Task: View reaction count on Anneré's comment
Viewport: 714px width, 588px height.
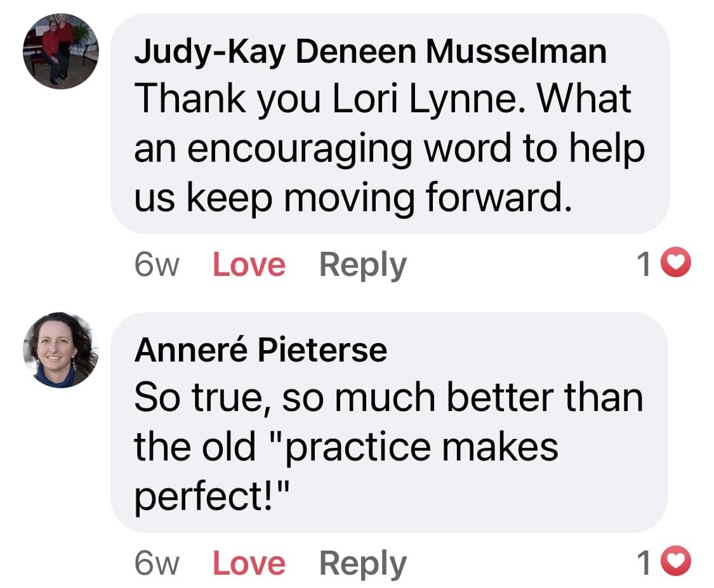Action: tap(644, 563)
